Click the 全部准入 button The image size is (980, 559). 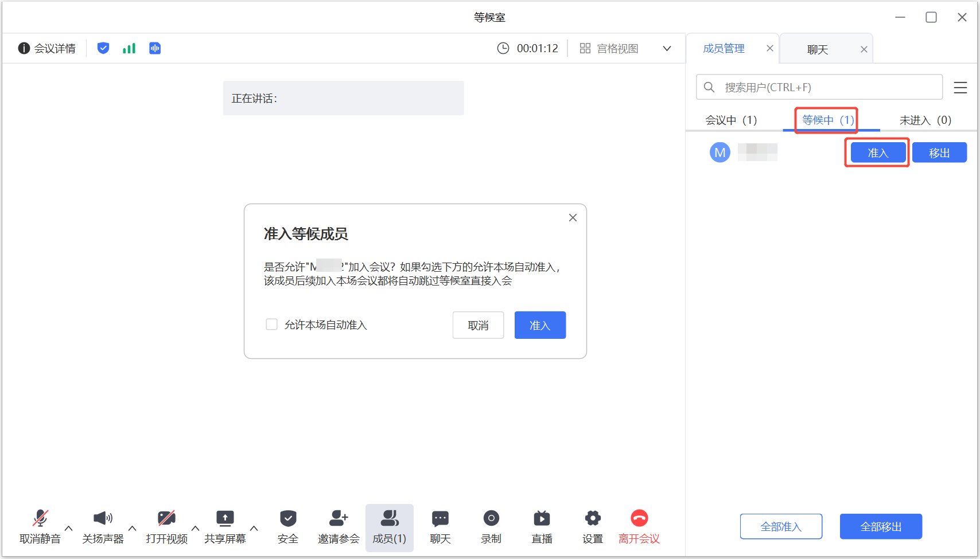(781, 526)
